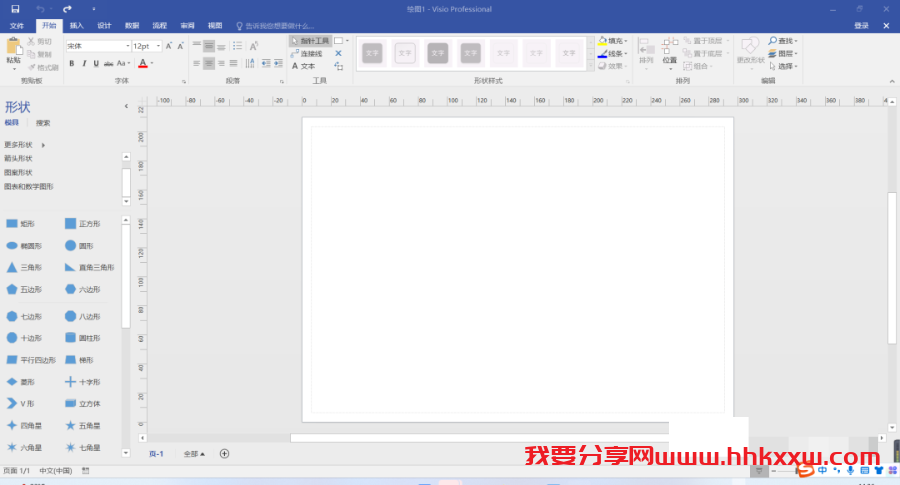Switch to the View (视图) tab
Viewport: 900px width, 485px height.
pos(215,26)
